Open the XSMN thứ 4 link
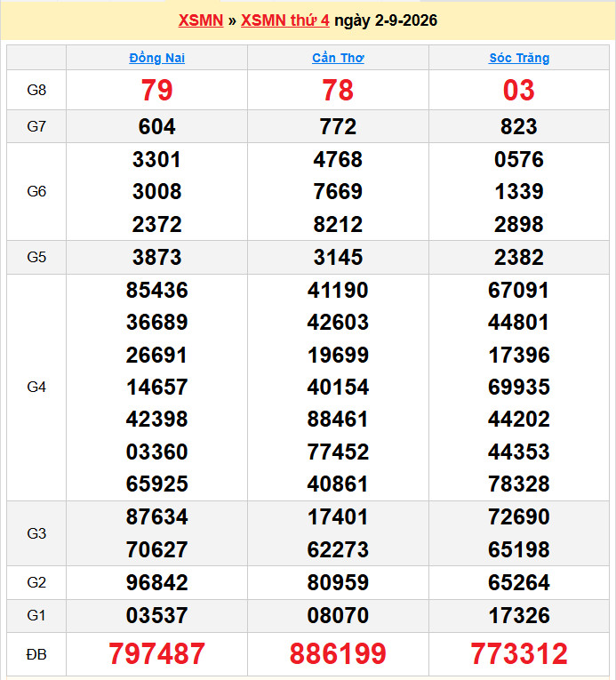This screenshot has height=680, width=616. [285, 20]
